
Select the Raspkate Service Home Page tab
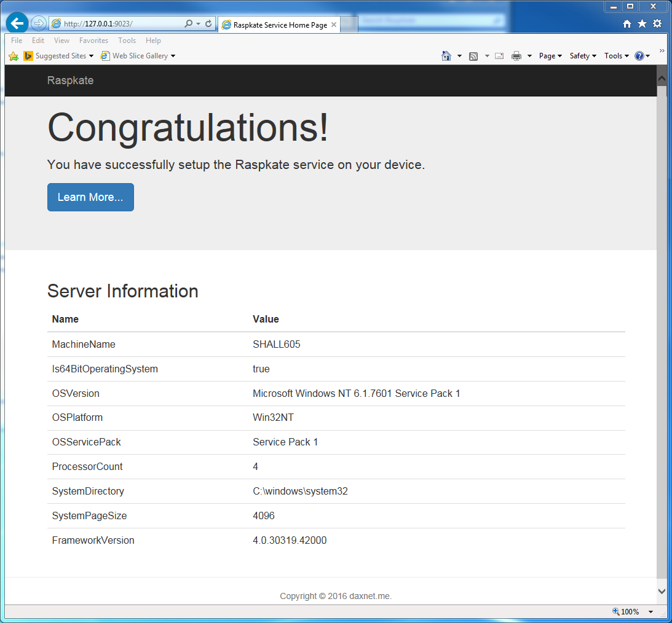tap(280, 25)
